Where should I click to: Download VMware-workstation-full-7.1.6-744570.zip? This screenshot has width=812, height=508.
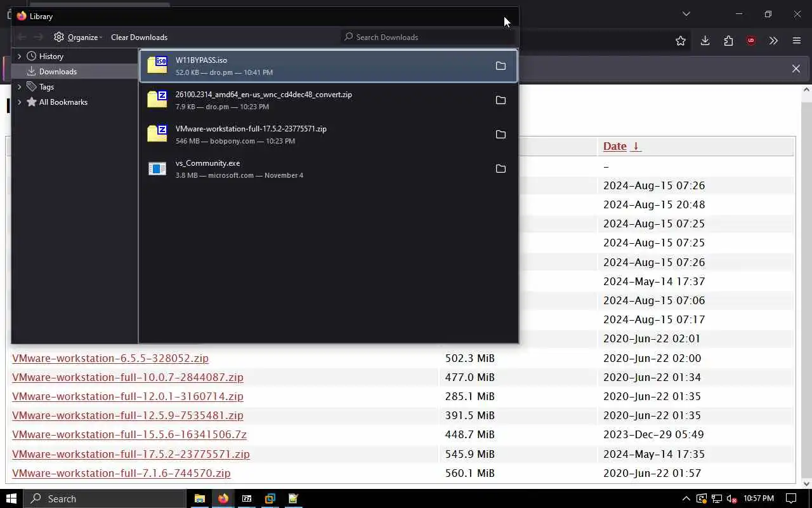point(121,473)
